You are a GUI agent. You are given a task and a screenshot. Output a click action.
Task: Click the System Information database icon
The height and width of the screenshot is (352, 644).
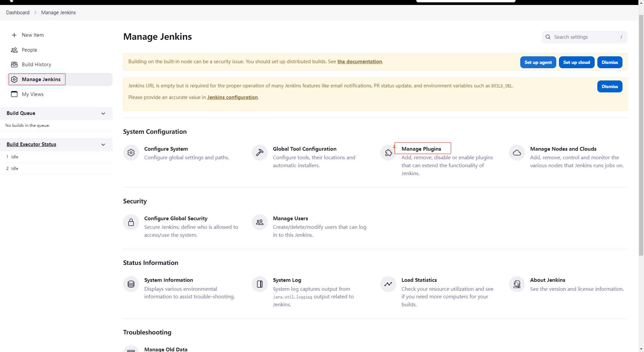(131, 284)
